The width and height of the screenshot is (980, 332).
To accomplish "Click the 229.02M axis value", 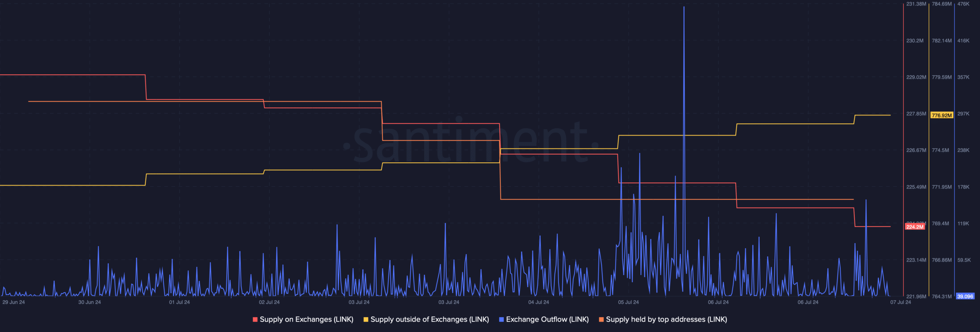I will (x=916, y=77).
